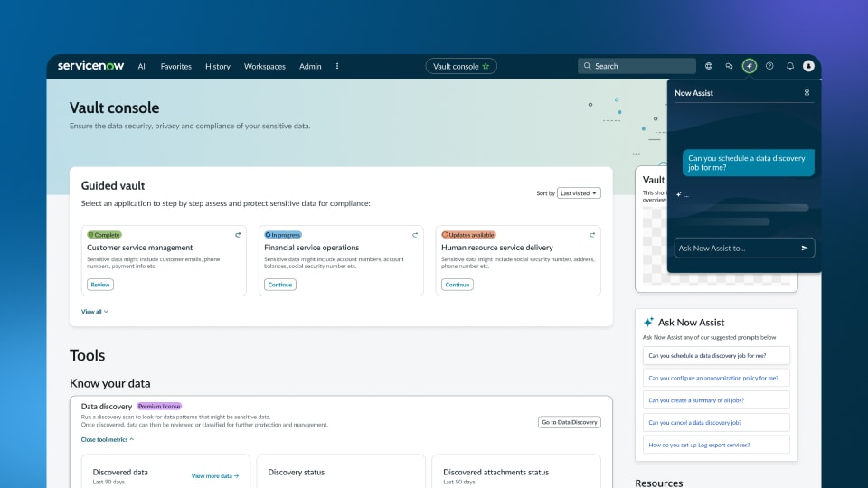Open the chat conversations icon
The image size is (868, 488).
pos(729,66)
